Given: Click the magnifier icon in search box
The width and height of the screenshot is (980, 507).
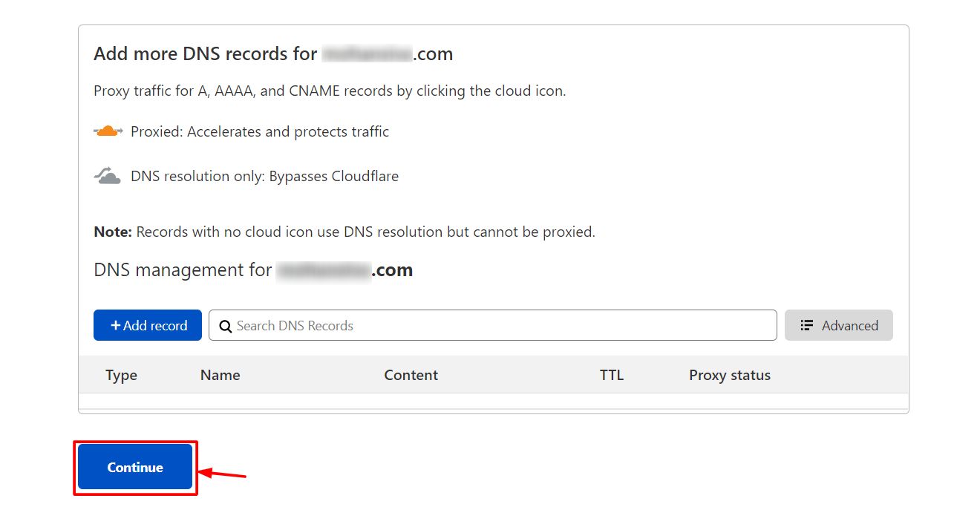Looking at the screenshot, I should pos(226,326).
